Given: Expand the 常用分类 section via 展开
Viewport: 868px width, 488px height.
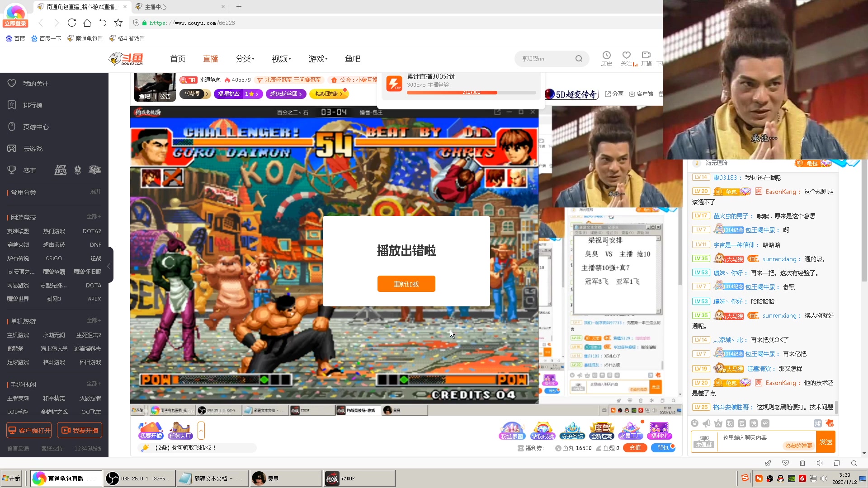Looking at the screenshot, I should pyautogui.click(x=95, y=192).
